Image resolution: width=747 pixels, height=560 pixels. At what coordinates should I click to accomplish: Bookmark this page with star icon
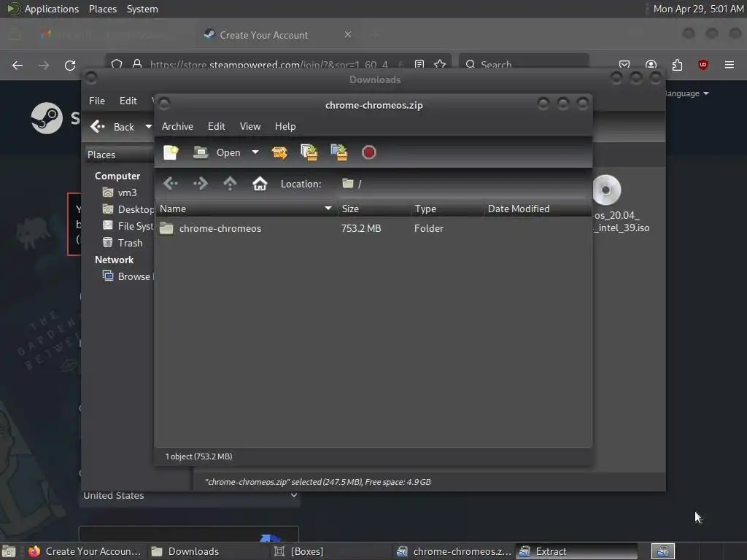pyautogui.click(x=440, y=64)
